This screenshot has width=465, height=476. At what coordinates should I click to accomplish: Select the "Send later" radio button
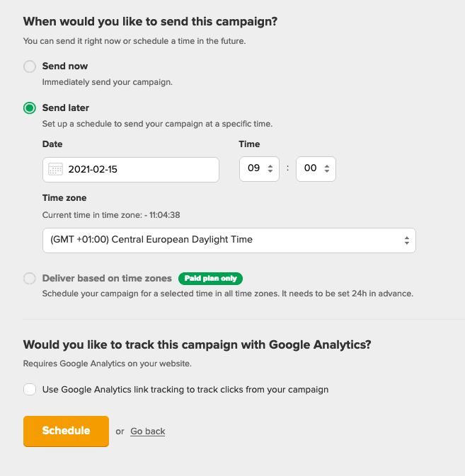[30, 108]
